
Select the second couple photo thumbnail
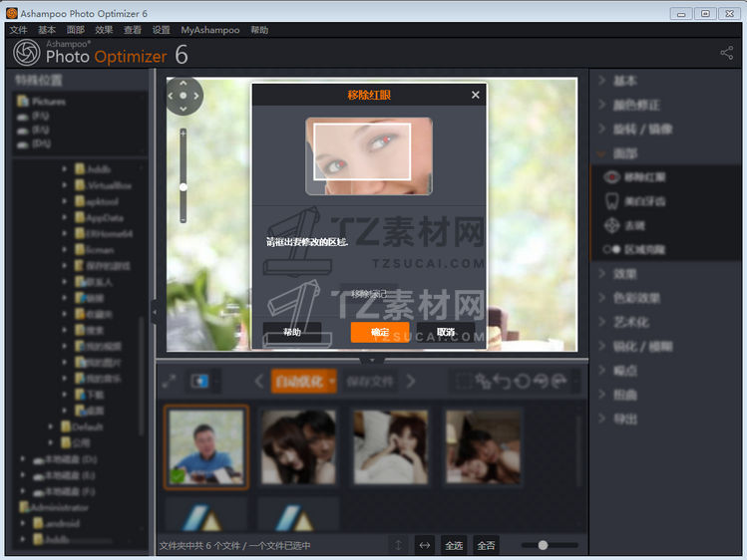point(299,447)
